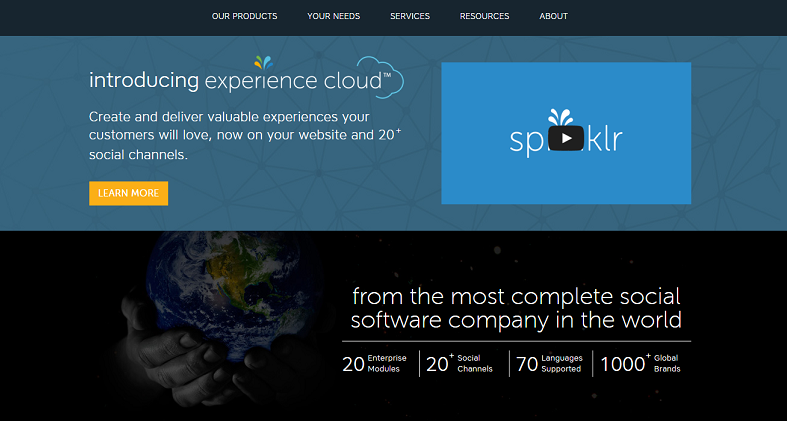Open the OUR PRODUCTS menu

pyautogui.click(x=244, y=16)
